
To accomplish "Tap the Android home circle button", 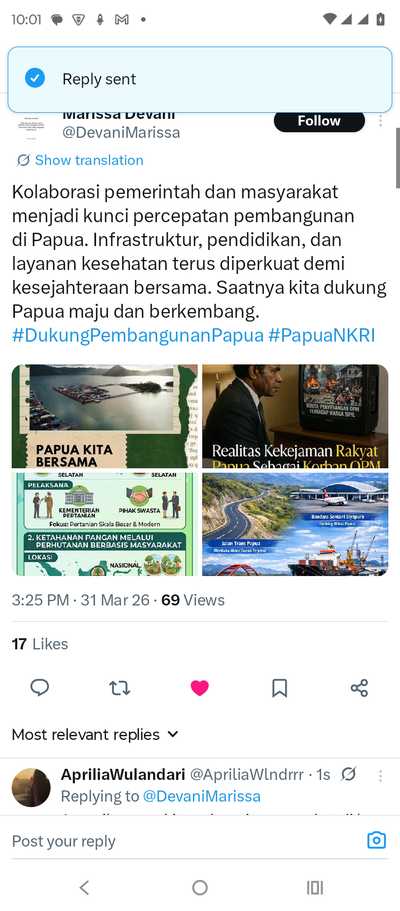I will [200, 887].
